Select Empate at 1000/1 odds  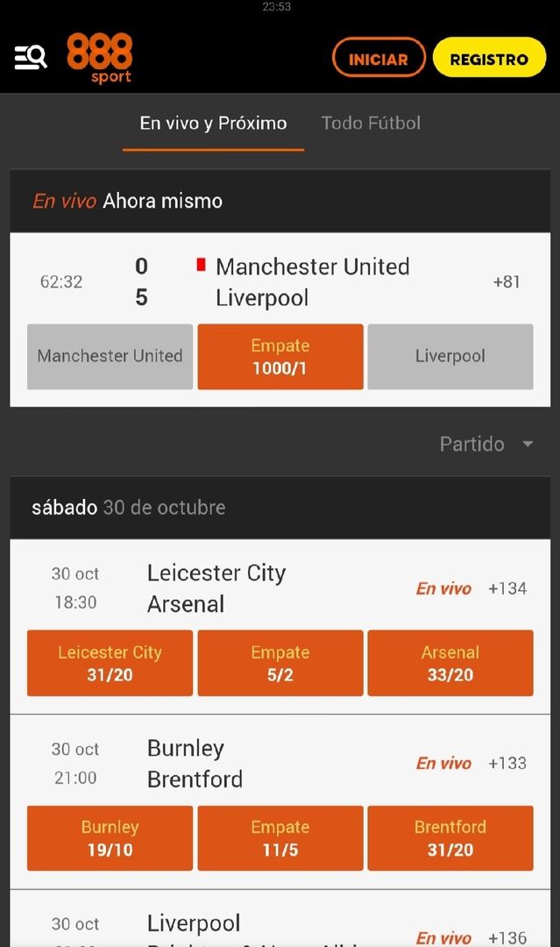coord(280,357)
